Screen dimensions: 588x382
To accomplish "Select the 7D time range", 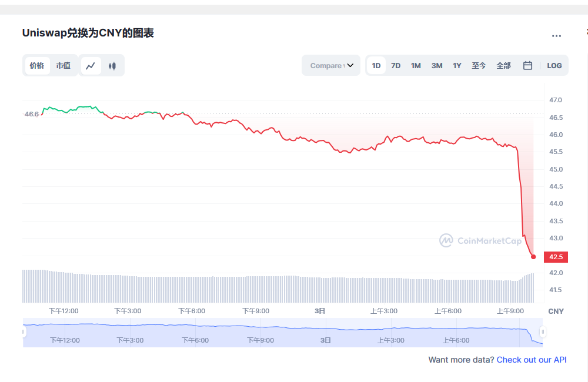I will click(396, 66).
